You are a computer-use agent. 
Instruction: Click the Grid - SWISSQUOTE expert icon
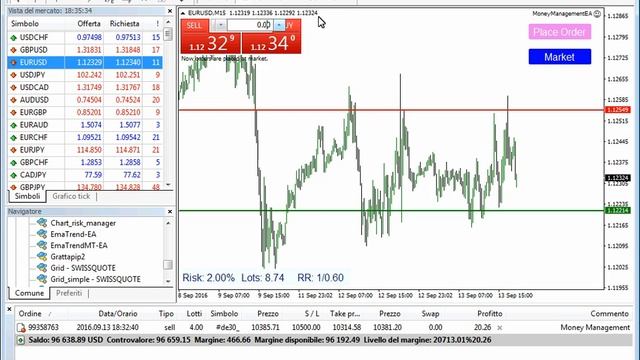[x=42, y=268]
